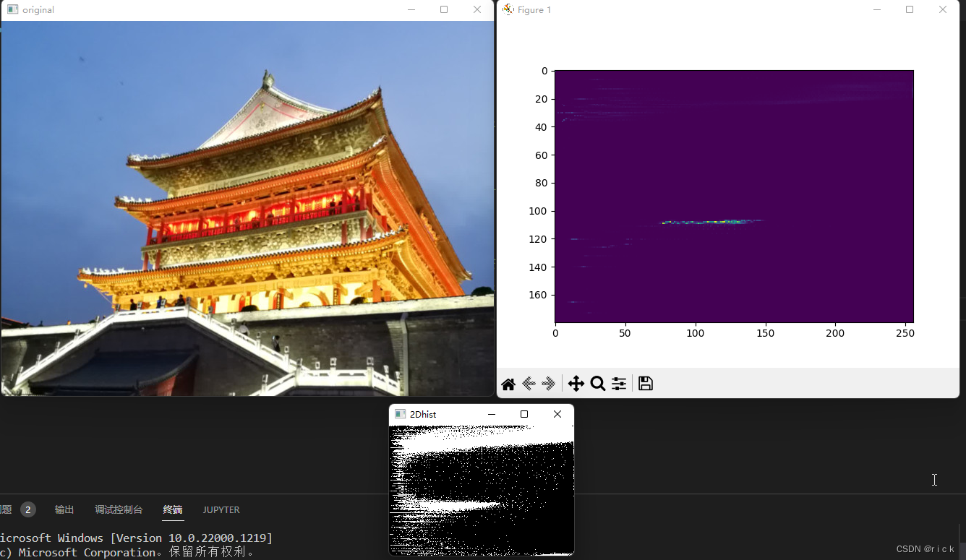Go forward to next plot view
This screenshot has width=966, height=560.
(549, 384)
